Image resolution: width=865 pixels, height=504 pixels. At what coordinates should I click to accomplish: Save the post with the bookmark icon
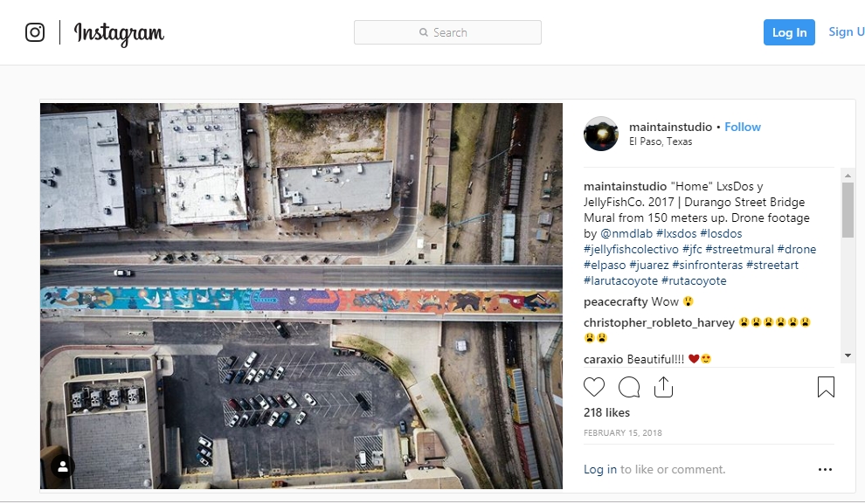pyautogui.click(x=826, y=387)
